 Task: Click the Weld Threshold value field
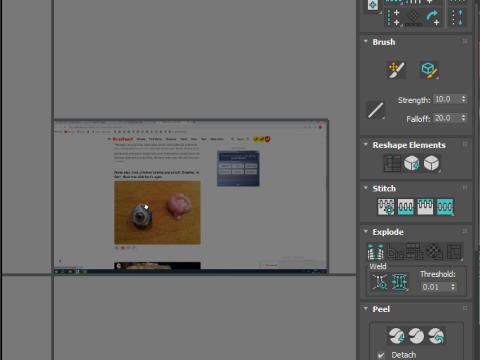pos(435,287)
